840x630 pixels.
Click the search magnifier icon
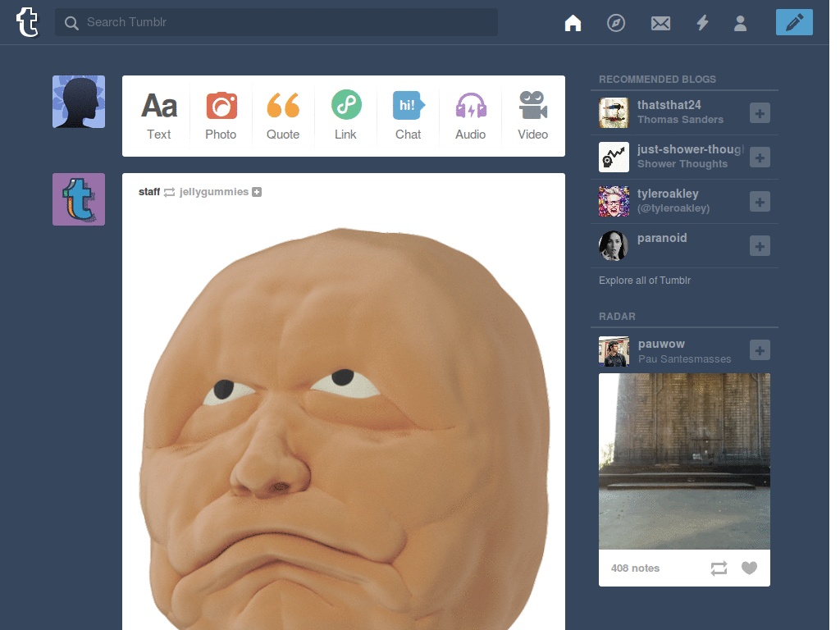click(71, 22)
